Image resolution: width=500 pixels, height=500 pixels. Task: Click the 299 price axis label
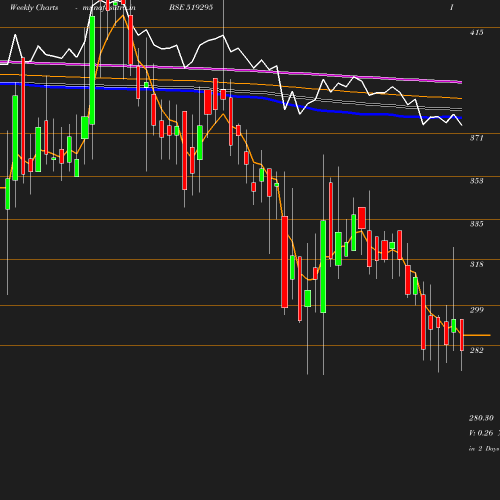point(476,310)
